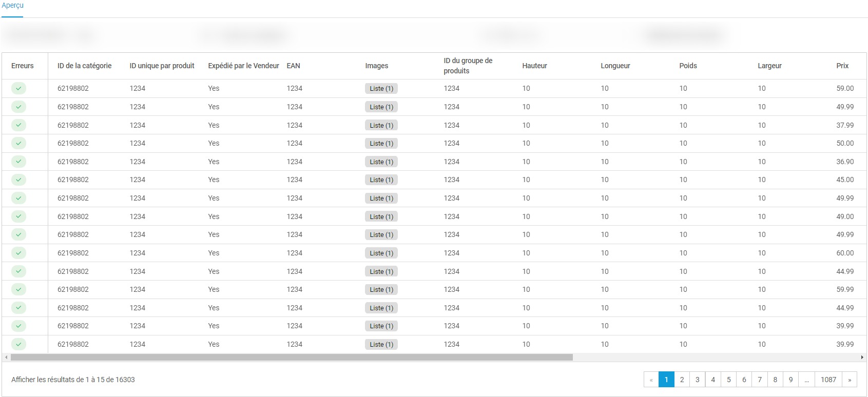The width and height of the screenshot is (868, 397).
Task: Click the green check icon in the 60.00 row
Action: (x=18, y=253)
